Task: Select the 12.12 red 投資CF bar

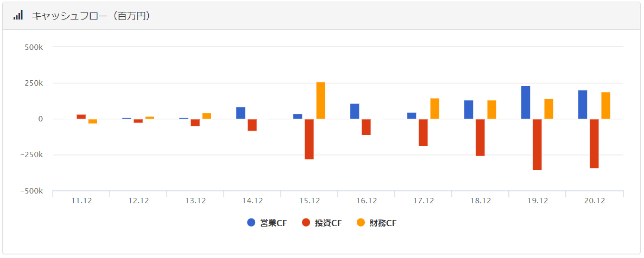Action: [138, 121]
